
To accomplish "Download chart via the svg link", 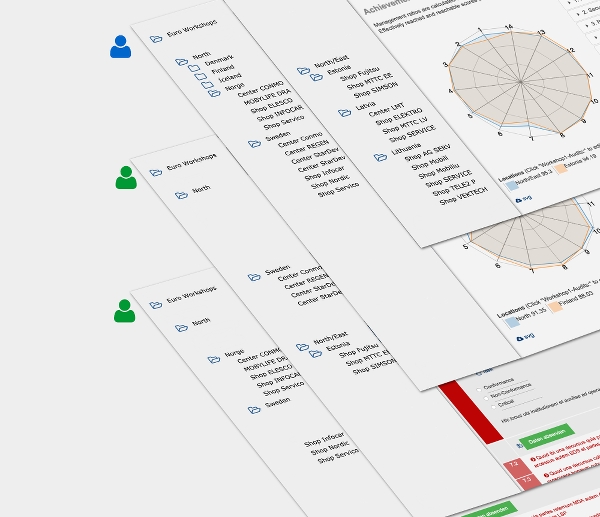I will click(x=523, y=199).
